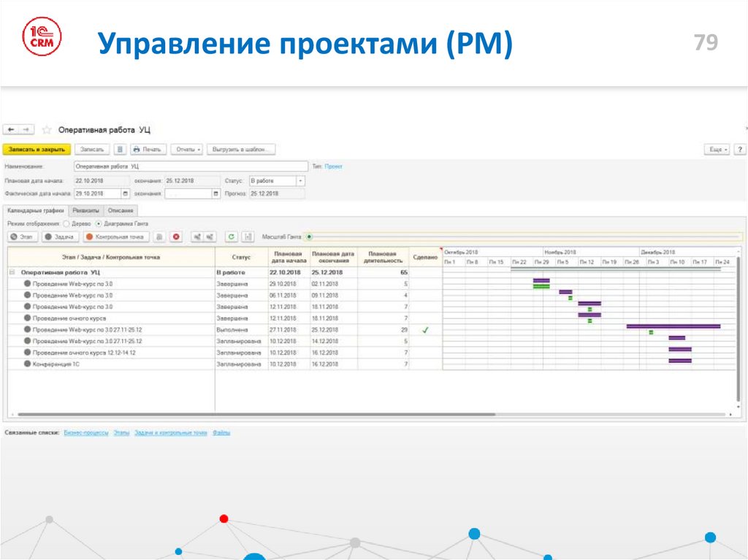The image size is (748, 560).
Task: Open help with the question mark button
Action: click(x=739, y=149)
